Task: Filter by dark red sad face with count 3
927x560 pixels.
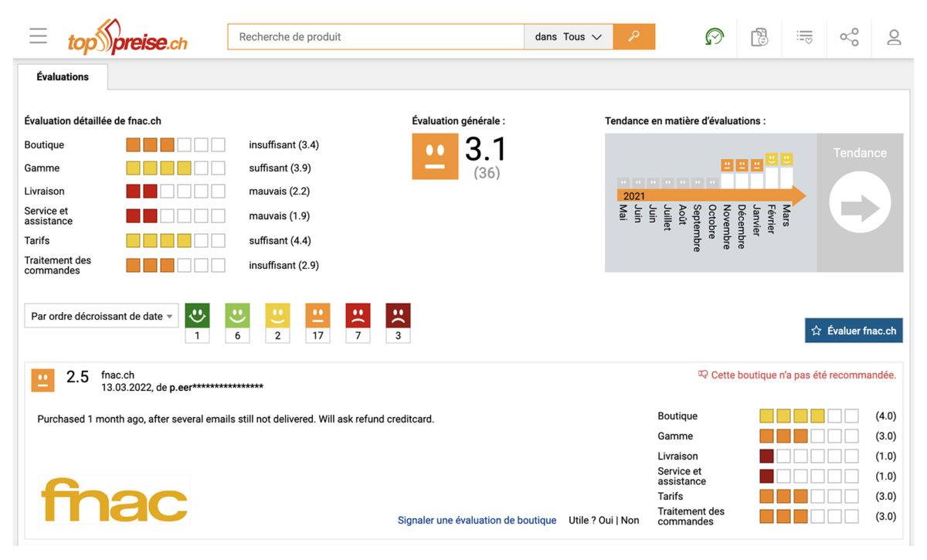Action: coord(398,323)
